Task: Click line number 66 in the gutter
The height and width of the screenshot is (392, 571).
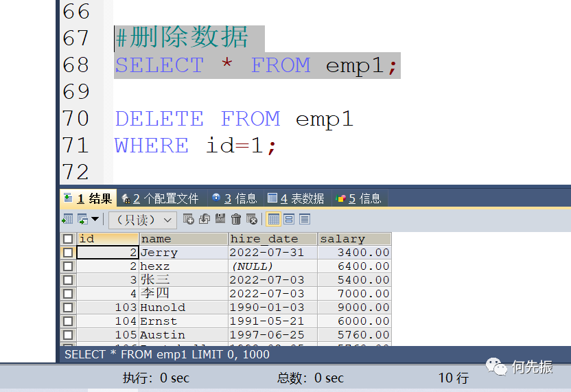Action: [x=75, y=12]
